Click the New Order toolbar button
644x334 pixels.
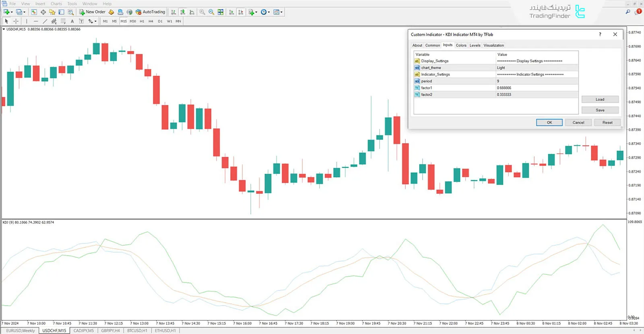pos(92,12)
